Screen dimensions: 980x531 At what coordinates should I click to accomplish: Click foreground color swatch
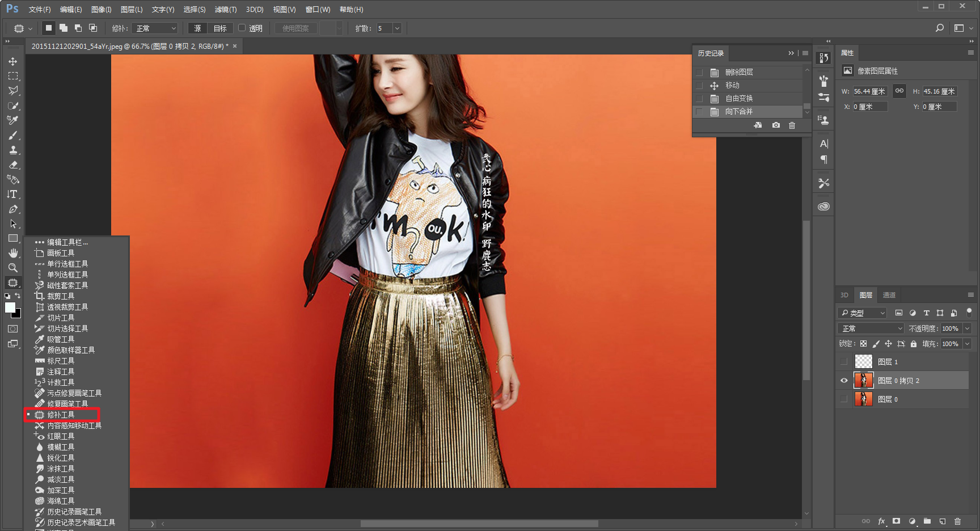tap(10, 307)
